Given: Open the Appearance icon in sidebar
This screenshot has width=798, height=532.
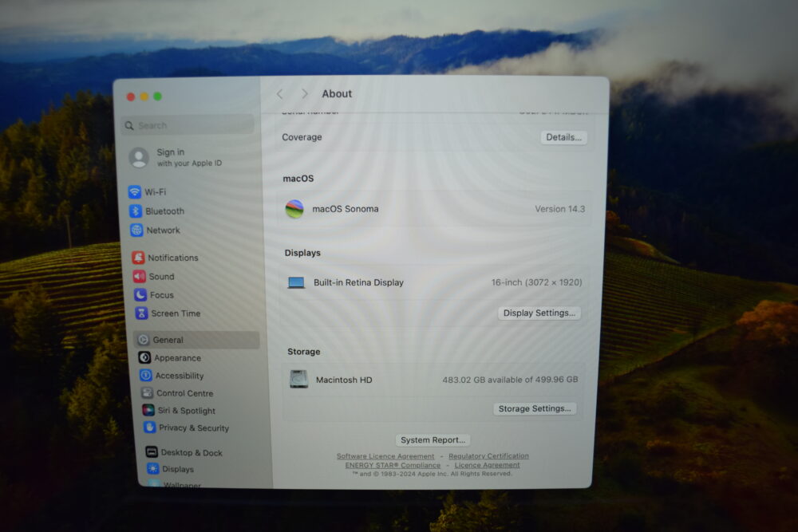Looking at the screenshot, I should click(144, 357).
